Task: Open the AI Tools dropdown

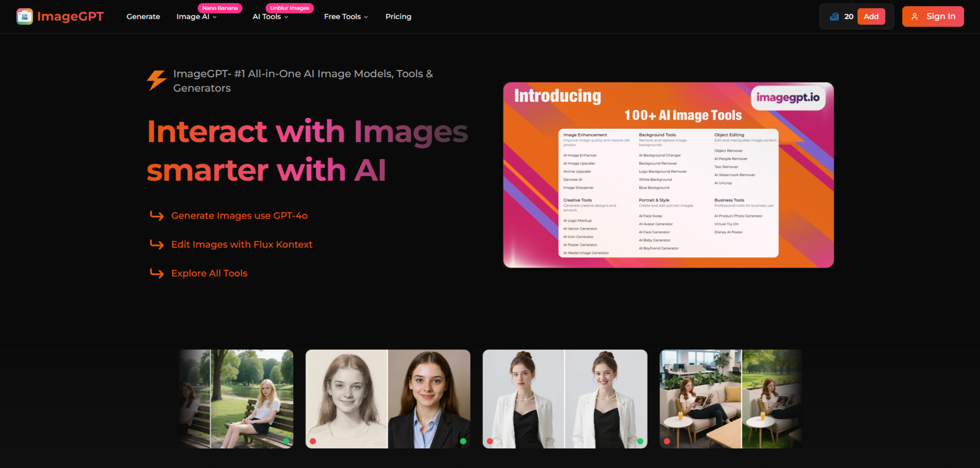Action: pyautogui.click(x=270, y=17)
